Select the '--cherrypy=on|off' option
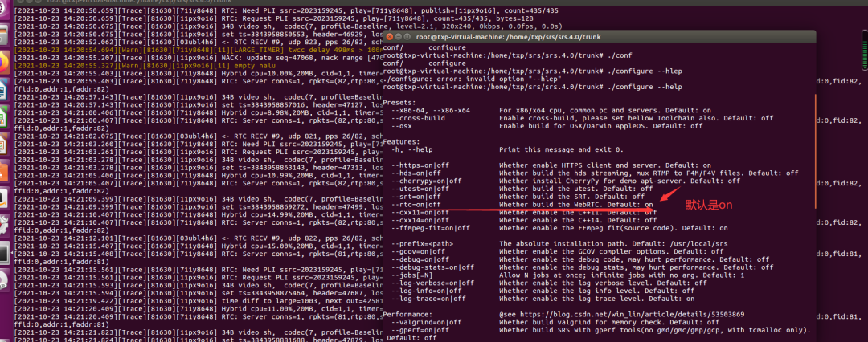The height and width of the screenshot is (342, 868). tap(426, 181)
